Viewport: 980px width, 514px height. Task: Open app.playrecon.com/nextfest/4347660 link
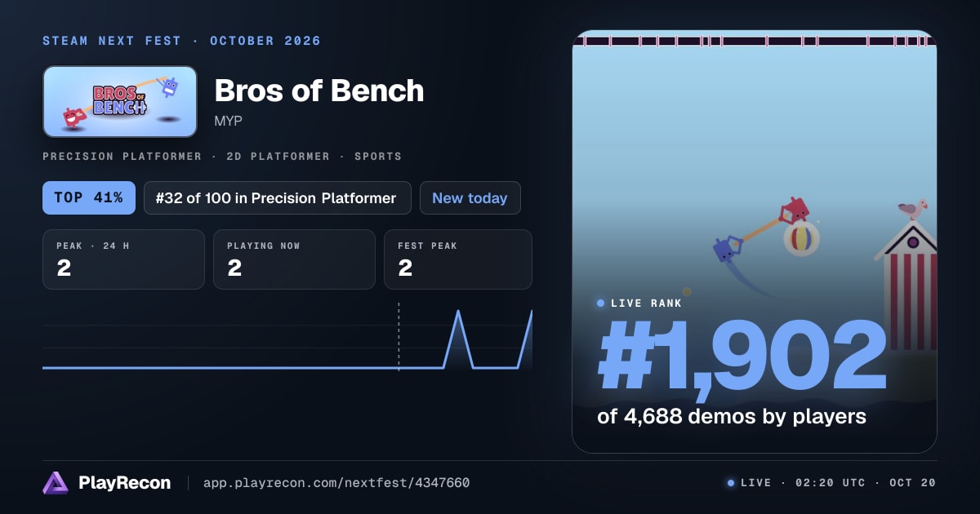coord(336,483)
